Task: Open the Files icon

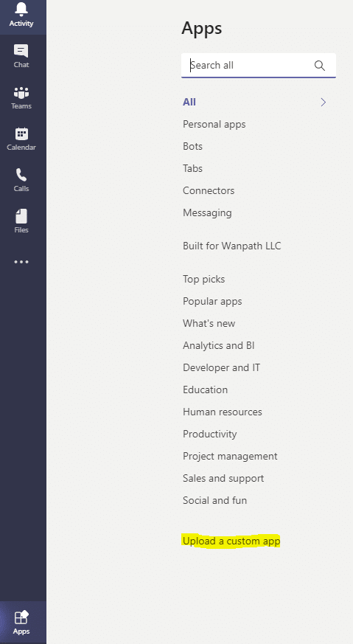Action: tap(21, 216)
